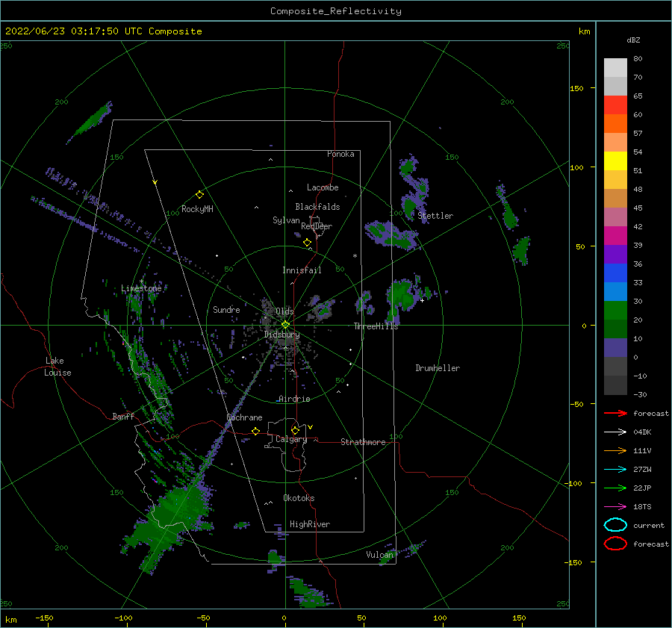Screen dimensions: 672x628
Task: Click the 04DK text in the legend
Action: [x=642, y=432]
